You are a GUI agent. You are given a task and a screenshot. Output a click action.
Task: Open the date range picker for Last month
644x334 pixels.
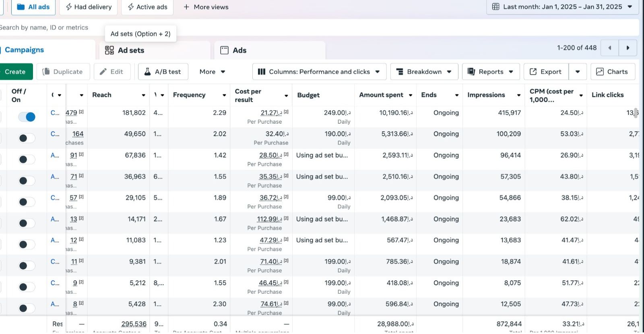(x=563, y=7)
